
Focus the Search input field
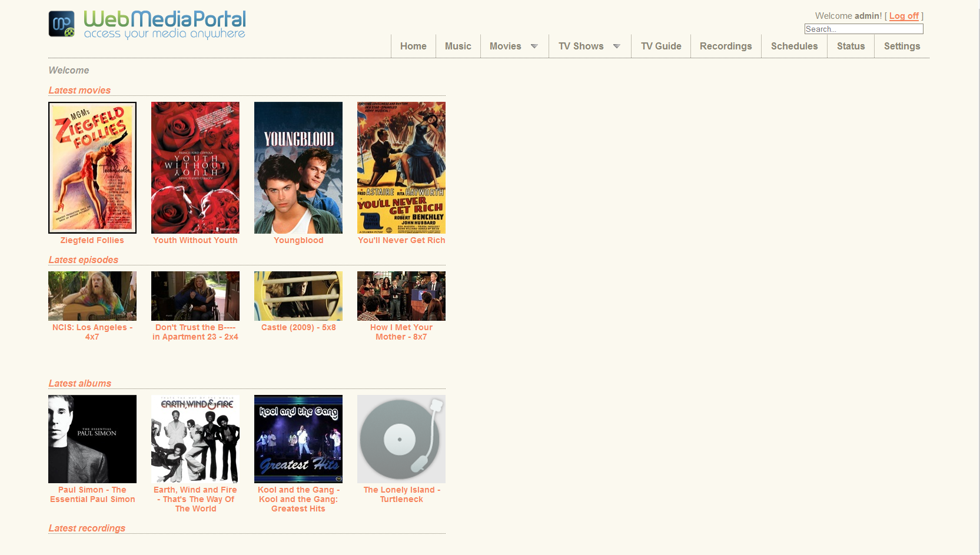[864, 29]
